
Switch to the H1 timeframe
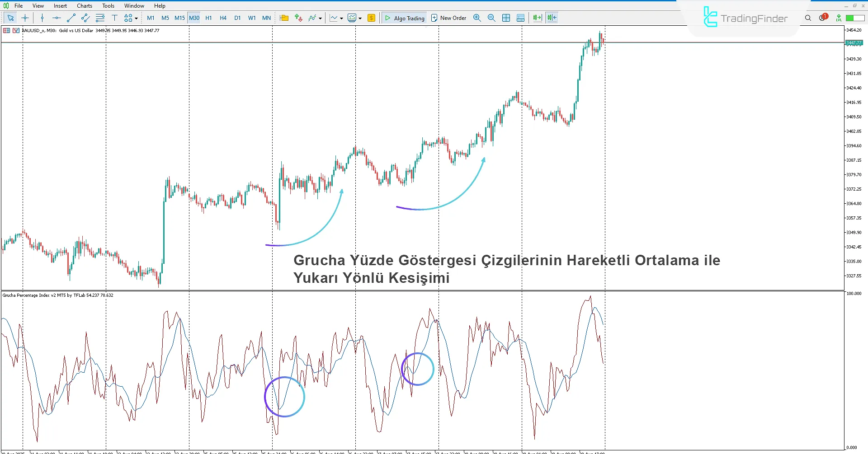point(208,18)
